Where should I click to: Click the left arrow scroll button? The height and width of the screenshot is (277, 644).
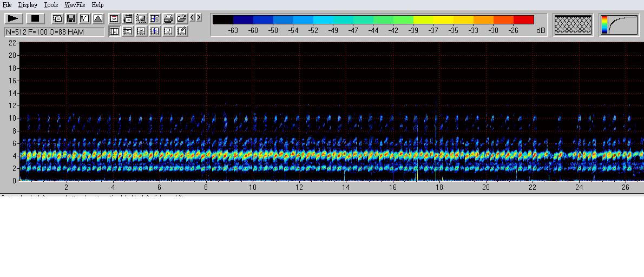coord(192,18)
